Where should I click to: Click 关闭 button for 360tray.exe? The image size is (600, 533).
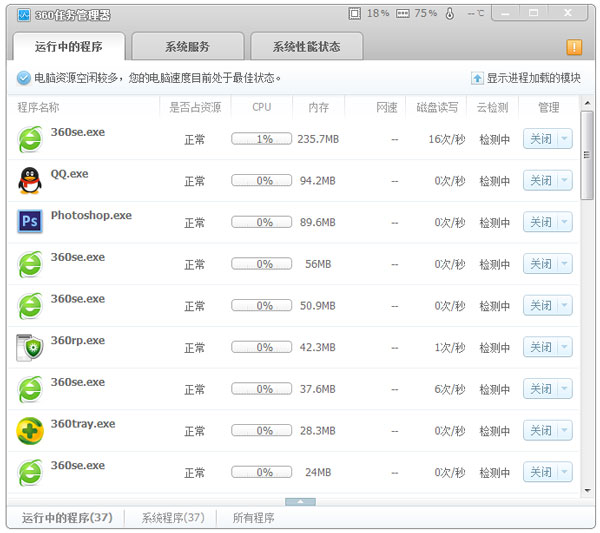pos(541,430)
